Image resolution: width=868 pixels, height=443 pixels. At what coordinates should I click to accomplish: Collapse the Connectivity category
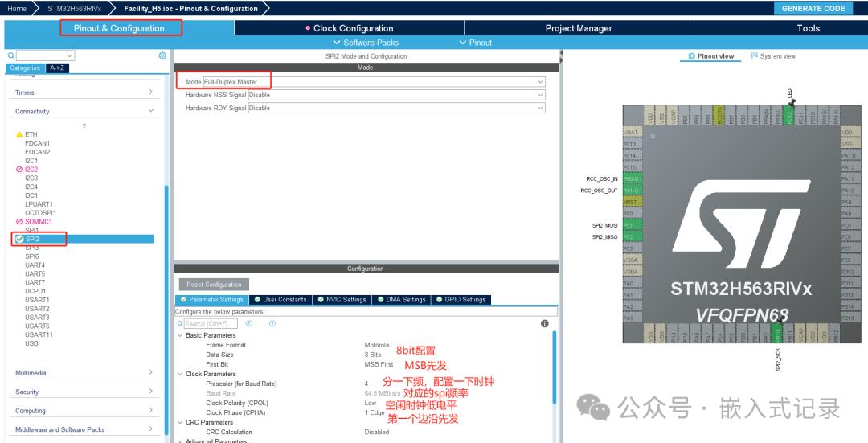coord(84,111)
